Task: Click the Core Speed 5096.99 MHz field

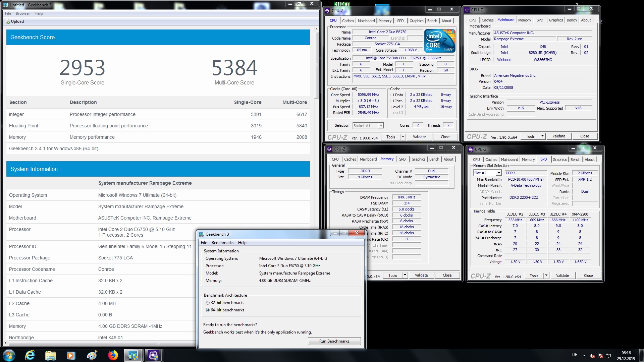Action: tap(368, 95)
